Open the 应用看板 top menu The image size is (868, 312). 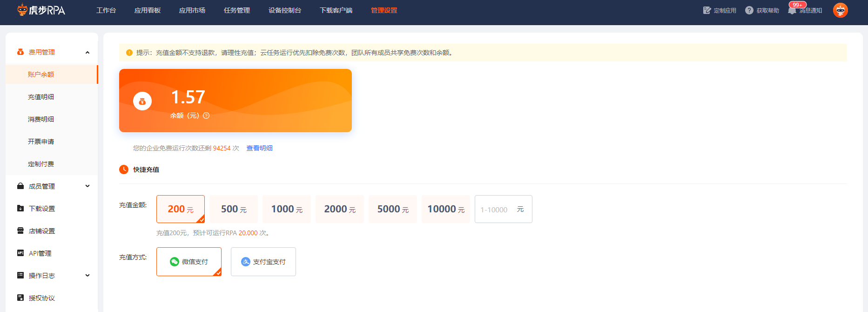pos(148,10)
